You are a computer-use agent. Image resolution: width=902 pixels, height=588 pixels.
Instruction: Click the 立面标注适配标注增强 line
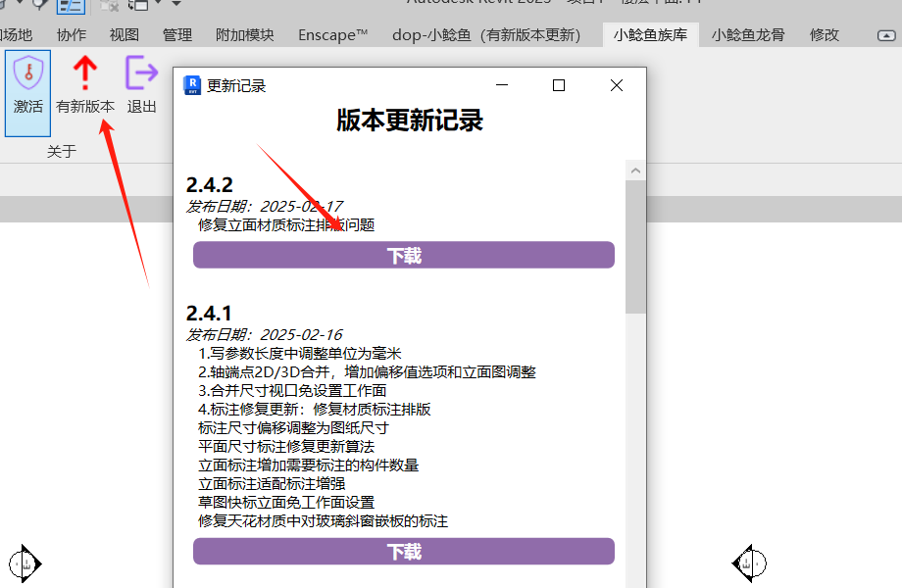272,483
